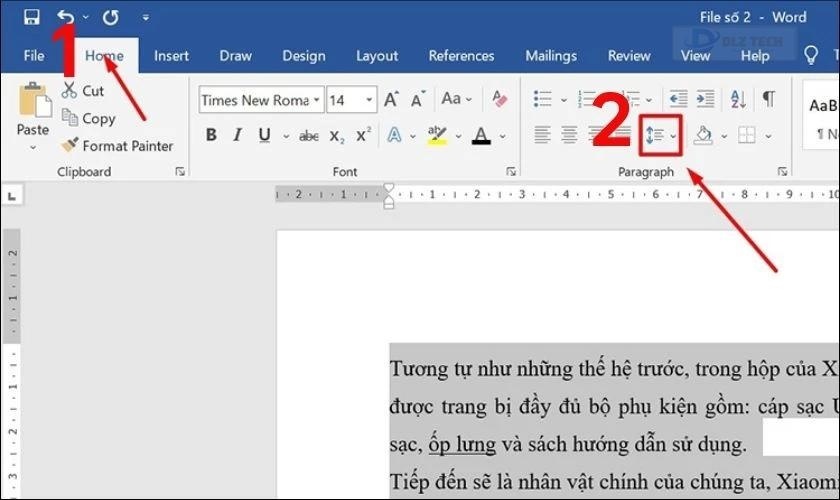Screen dimensions: 840x500
Task: Save document using floppy disk icon
Action: (32, 17)
